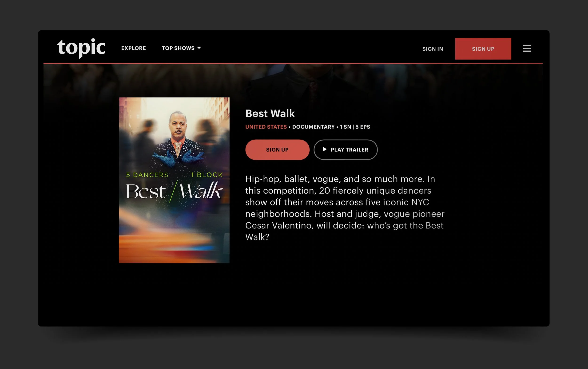Click the 1 SN | 5 EPS label

coord(355,127)
